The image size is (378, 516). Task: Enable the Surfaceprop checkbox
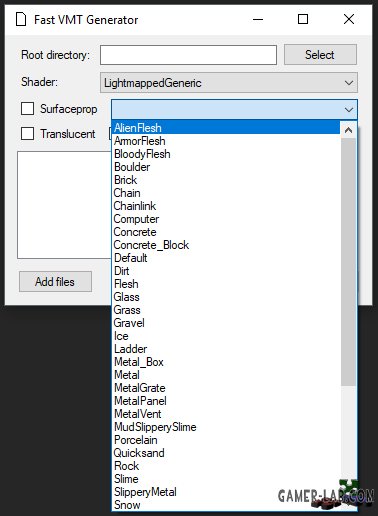point(27,109)
